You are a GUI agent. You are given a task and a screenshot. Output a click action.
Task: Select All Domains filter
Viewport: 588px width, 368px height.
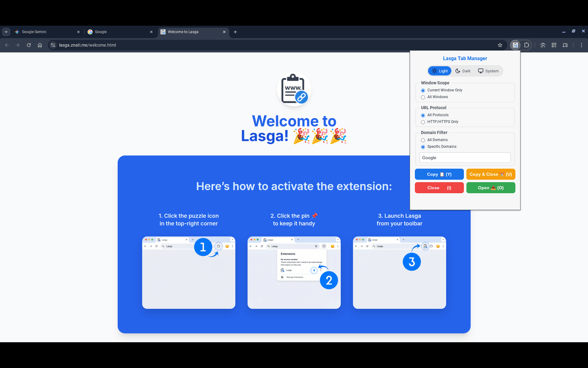pyautogui.click(x=423, y=140)
